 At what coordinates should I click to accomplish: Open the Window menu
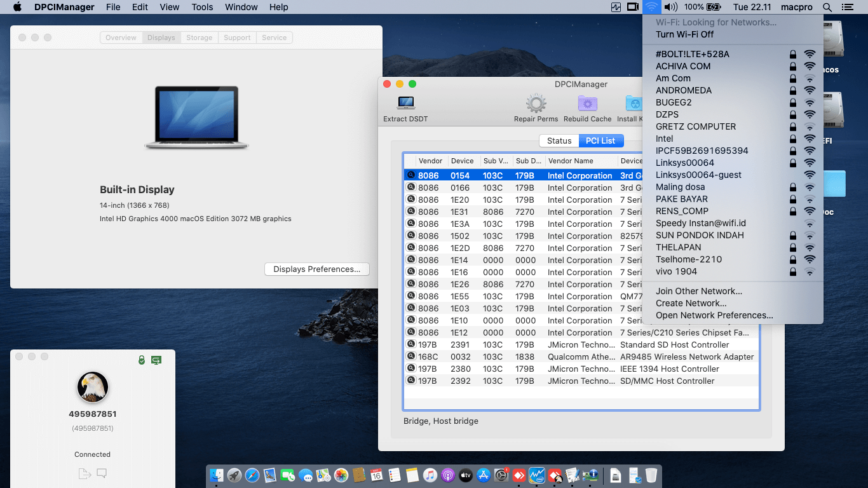click(241, 7)
